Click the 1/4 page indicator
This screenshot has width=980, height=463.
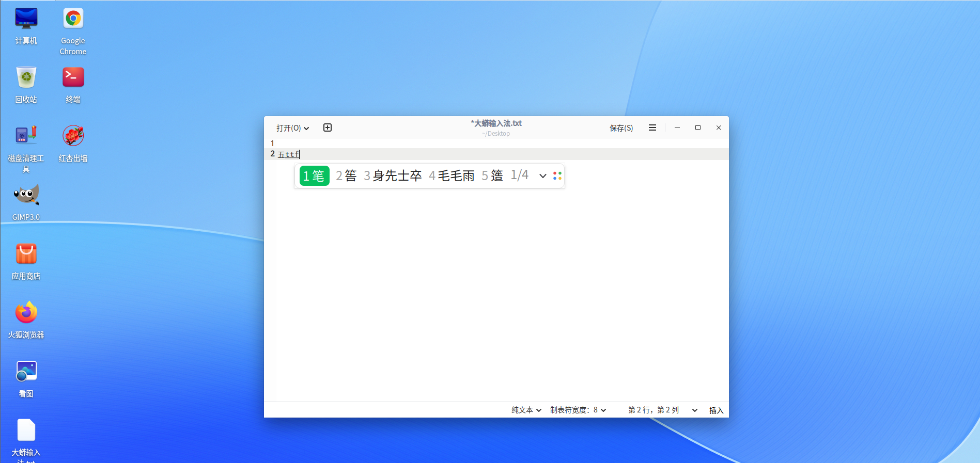[520, 175]
